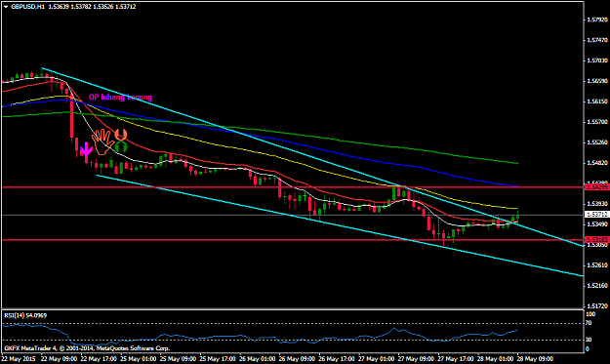This screenshot has height=364, width=610.
Task: Click the 1.53930 price axis label
Action: (598, 204)
